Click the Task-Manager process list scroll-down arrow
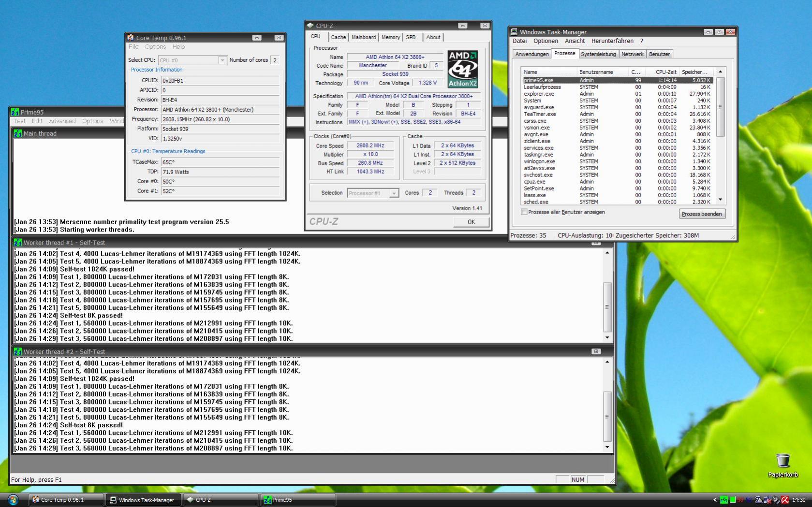The image size is (812, 507). pos(720,200)
